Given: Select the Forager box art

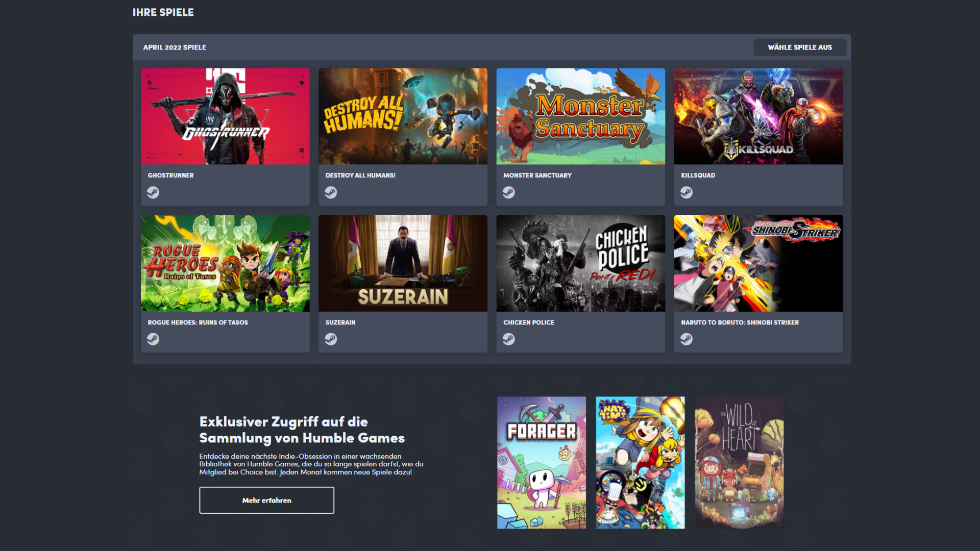Looking at the screenshot, I should [x=542, y=463].
